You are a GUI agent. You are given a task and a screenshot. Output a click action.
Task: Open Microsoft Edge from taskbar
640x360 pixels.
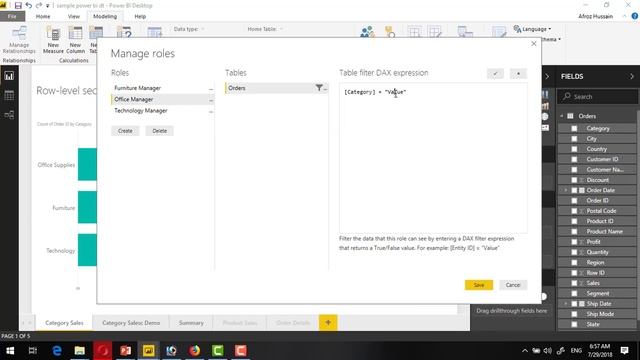click(57, 351)
